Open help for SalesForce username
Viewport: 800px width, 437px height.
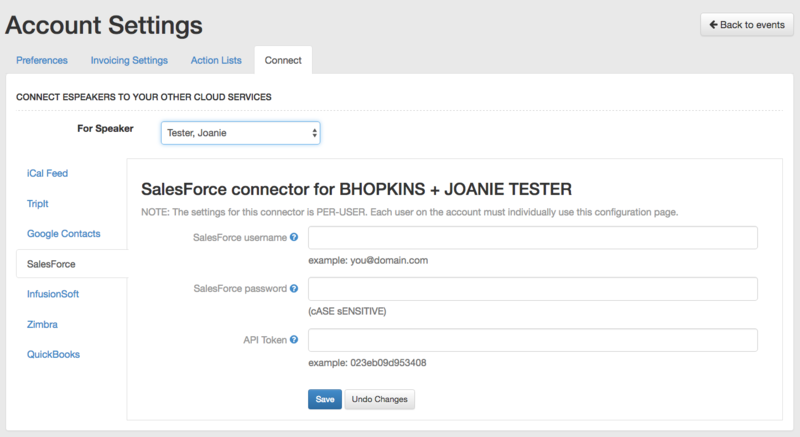coord(294,237)
